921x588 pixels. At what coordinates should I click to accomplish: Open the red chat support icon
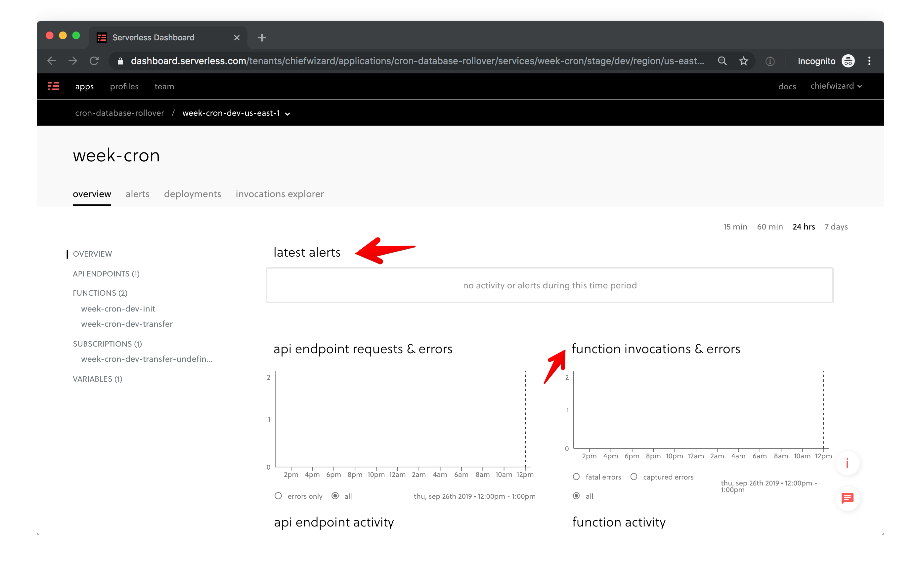tap(847, 498)
